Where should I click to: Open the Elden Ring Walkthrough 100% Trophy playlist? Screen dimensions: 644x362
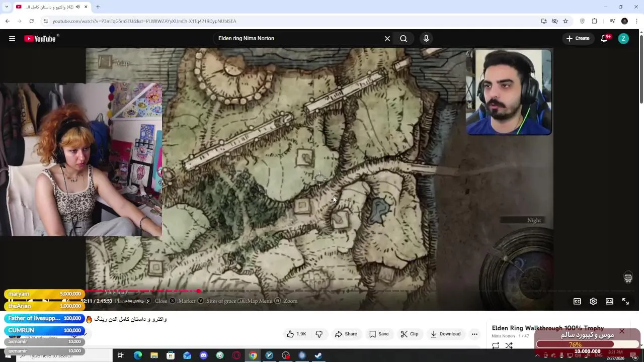[x=547, y=328]
